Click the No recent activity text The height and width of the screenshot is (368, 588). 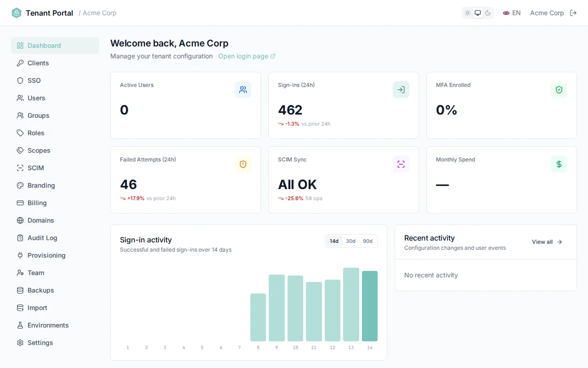(x=431, y=275)
